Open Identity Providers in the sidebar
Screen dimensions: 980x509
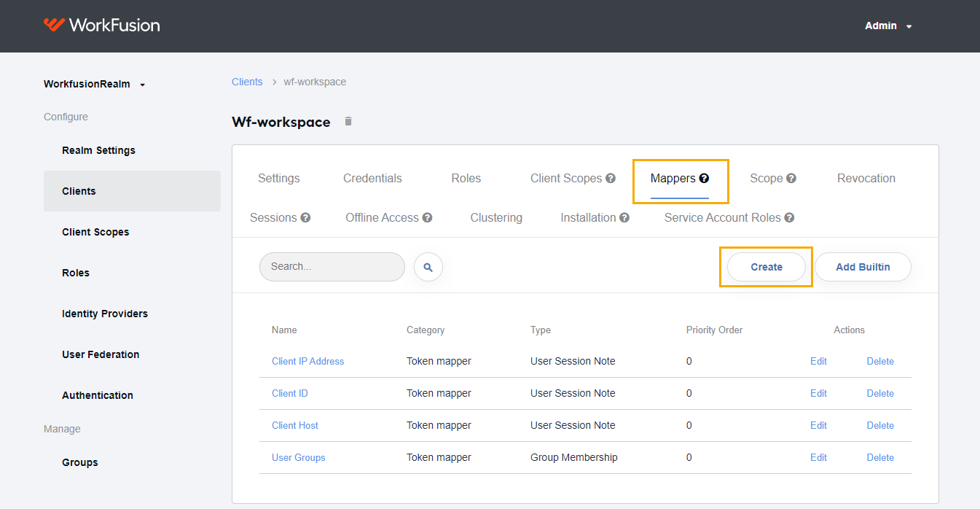click(105, 314)
